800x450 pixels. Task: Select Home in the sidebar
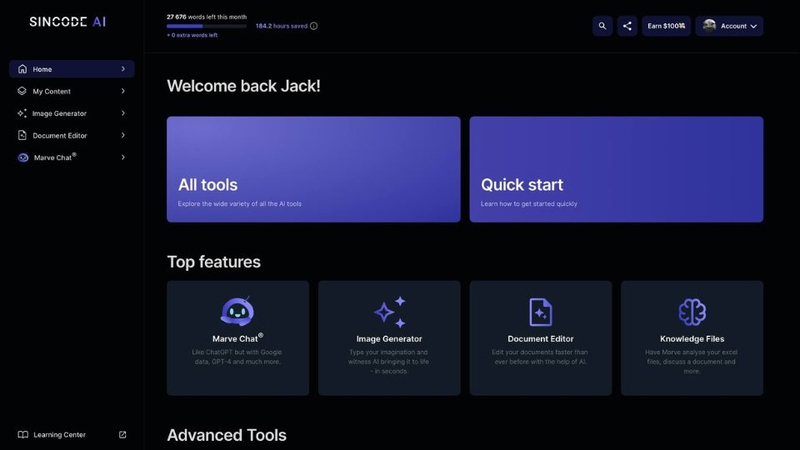tap(72, 69)
